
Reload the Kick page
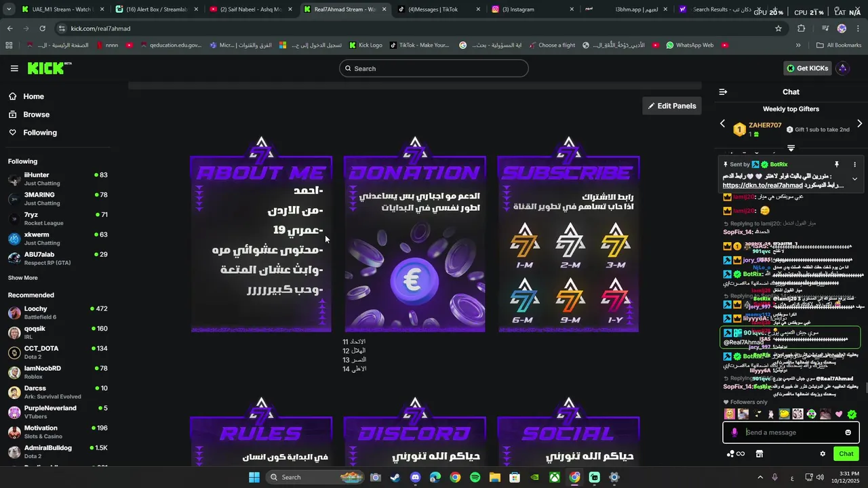coord(42,28)
